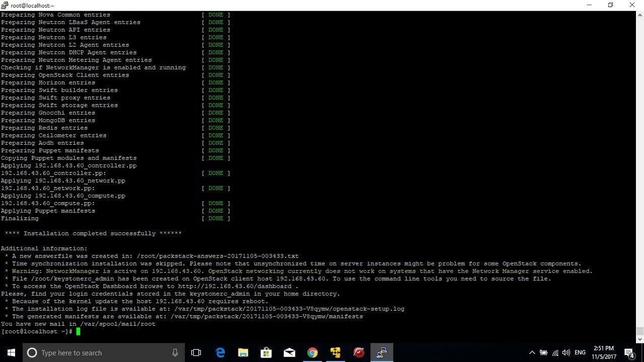Open the volume speaker icon in the tray
The height and width of the screenshot is (362, 644).
pos(567,353)
